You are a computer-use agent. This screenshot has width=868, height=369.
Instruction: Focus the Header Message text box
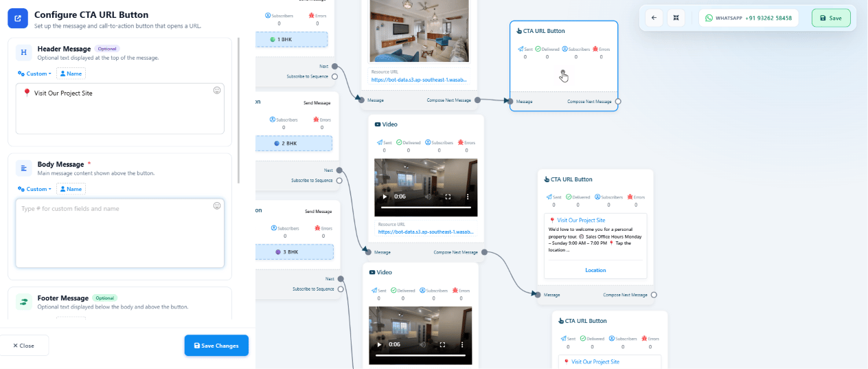[x=120, y=109]
